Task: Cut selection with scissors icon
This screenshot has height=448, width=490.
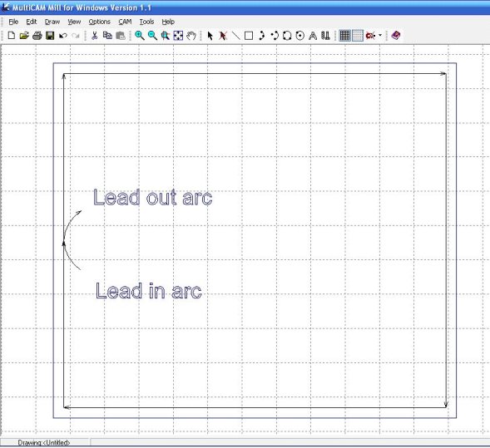Action: 94,36
